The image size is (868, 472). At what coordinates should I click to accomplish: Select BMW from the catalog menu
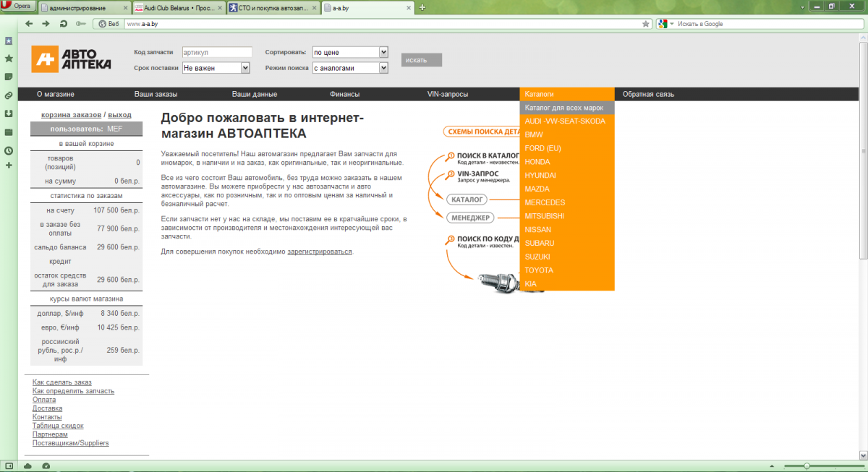pos(535,134)
